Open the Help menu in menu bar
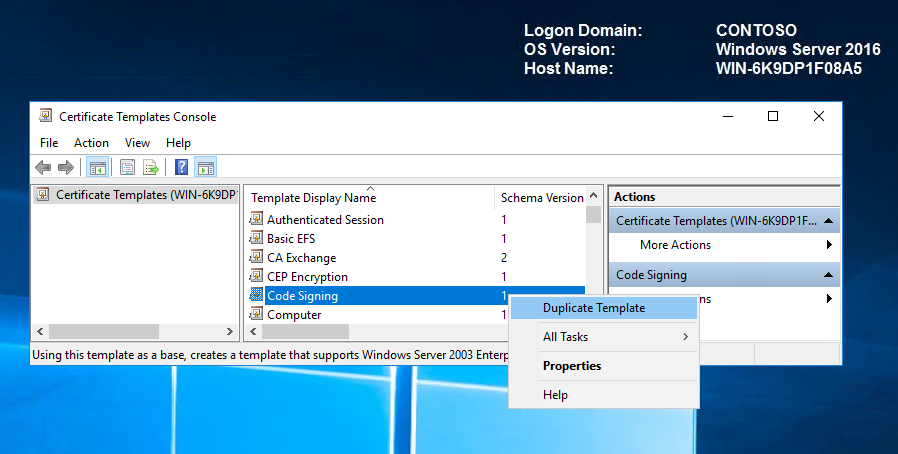 178,143
